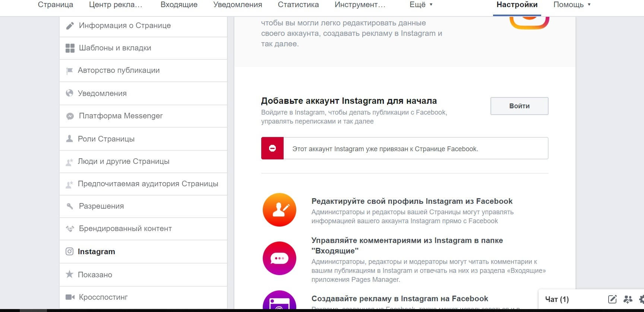The width and height of the screenshot is (644, 312).
Task: Open Разрешения settings
Action: tap(143, 206)
